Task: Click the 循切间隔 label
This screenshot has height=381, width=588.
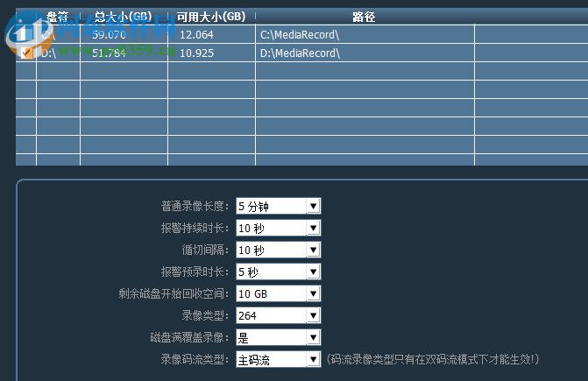Action: point(205,250)
